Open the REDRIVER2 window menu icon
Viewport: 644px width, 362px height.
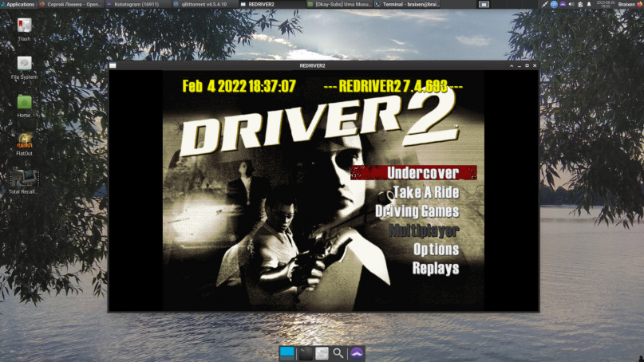coord(113,65)
